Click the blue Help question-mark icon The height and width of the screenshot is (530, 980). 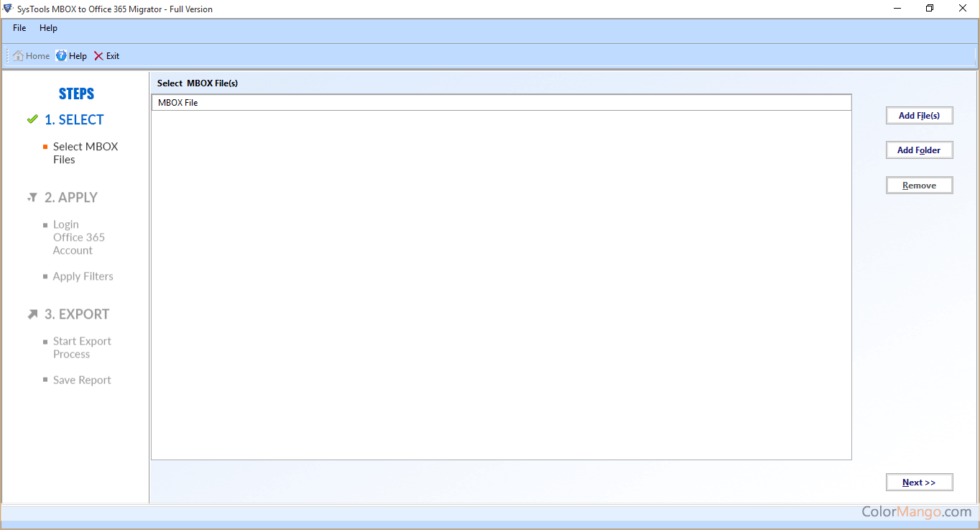click(x=61, y=55)
